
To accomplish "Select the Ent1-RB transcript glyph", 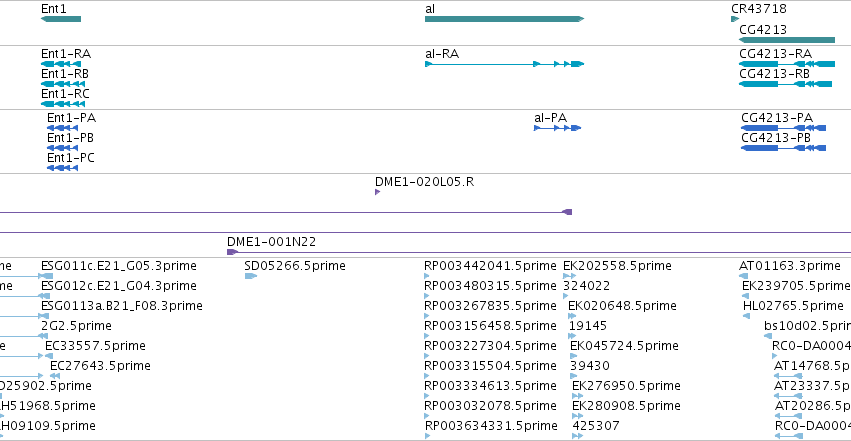I will click(63, 84).
